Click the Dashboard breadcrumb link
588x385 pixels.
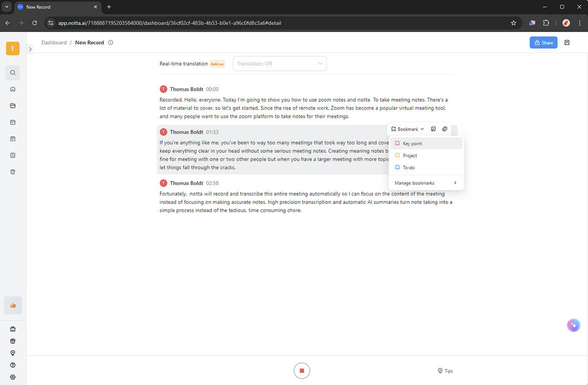point(54,43)
